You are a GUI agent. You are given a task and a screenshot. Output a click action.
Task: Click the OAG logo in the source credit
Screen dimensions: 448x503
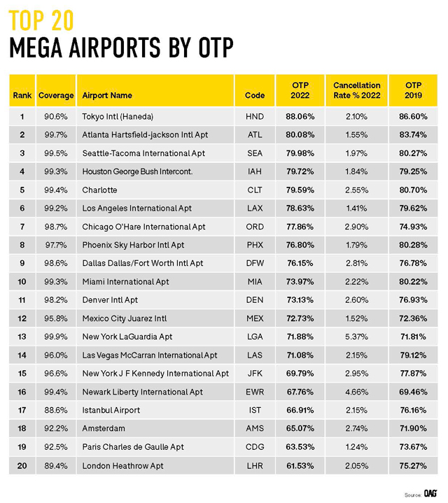point(430,493)
